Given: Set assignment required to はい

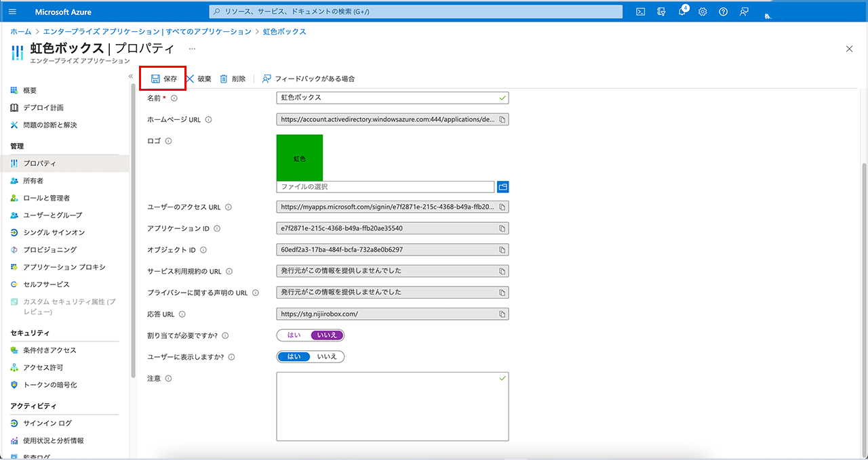Looking at the screenshot, I should point(294,335).
